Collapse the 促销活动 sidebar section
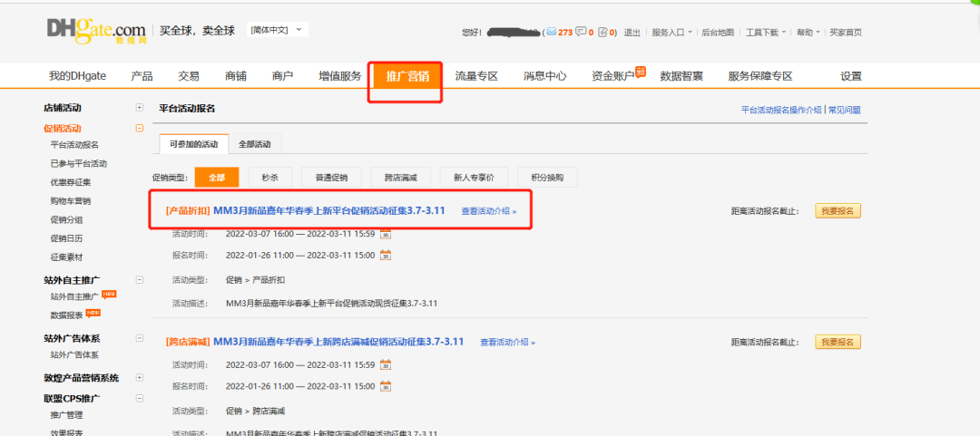This screenshot has width=980, height=436. click(x=140, y=128)
